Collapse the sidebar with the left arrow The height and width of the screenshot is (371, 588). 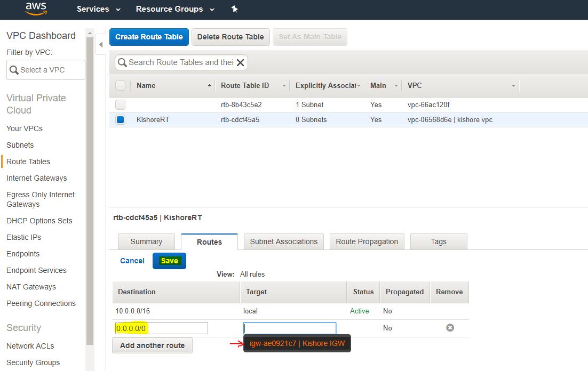tap(101, 44)
